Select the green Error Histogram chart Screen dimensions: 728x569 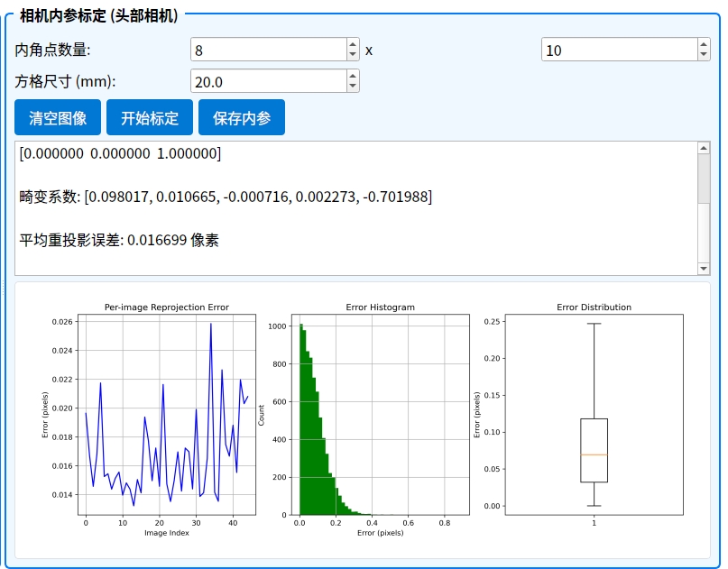(380, 415)
